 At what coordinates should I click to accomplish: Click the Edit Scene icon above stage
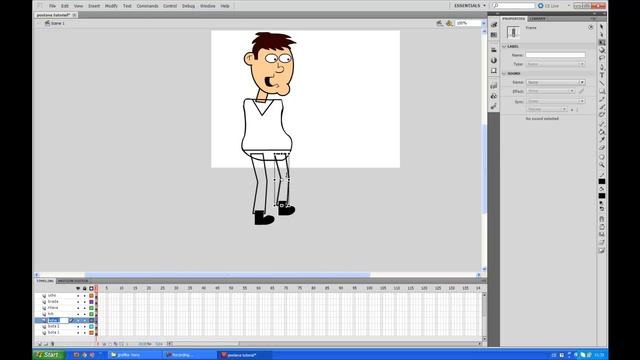(440, 23)
